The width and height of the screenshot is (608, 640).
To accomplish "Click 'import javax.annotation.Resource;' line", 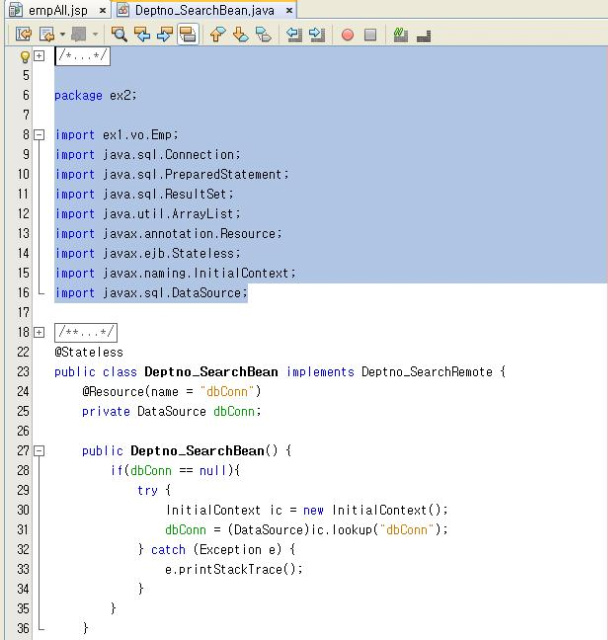I will point(169,233).
